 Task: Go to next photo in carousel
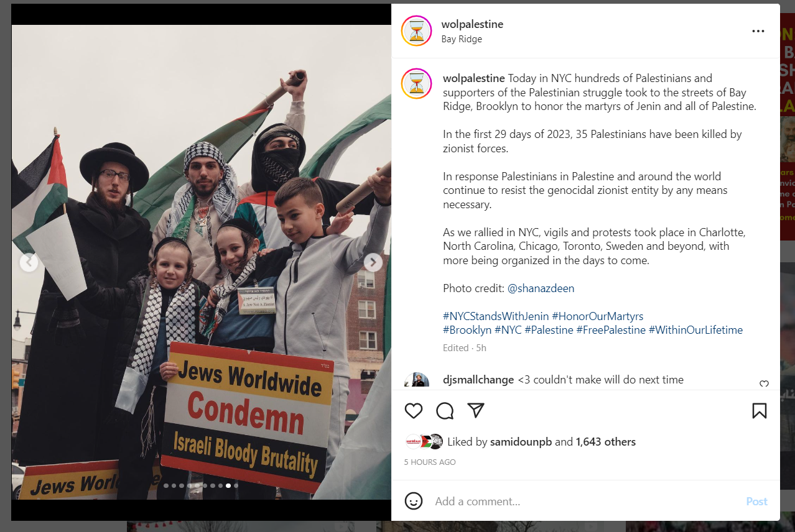pos(373,262)
